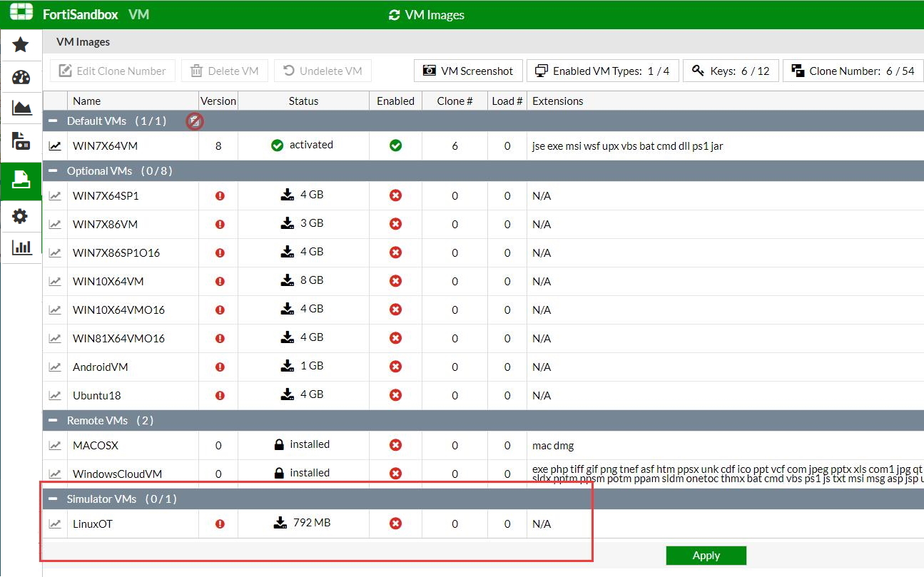Open the usage chart icon for WIN7X64VM

coord(55,145)
